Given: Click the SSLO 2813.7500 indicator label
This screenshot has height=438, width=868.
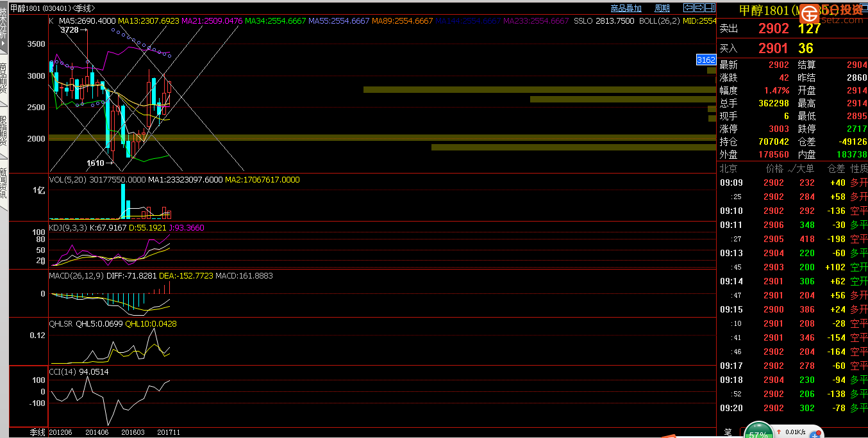Looking at the screenshot, I should pos(604,20).
